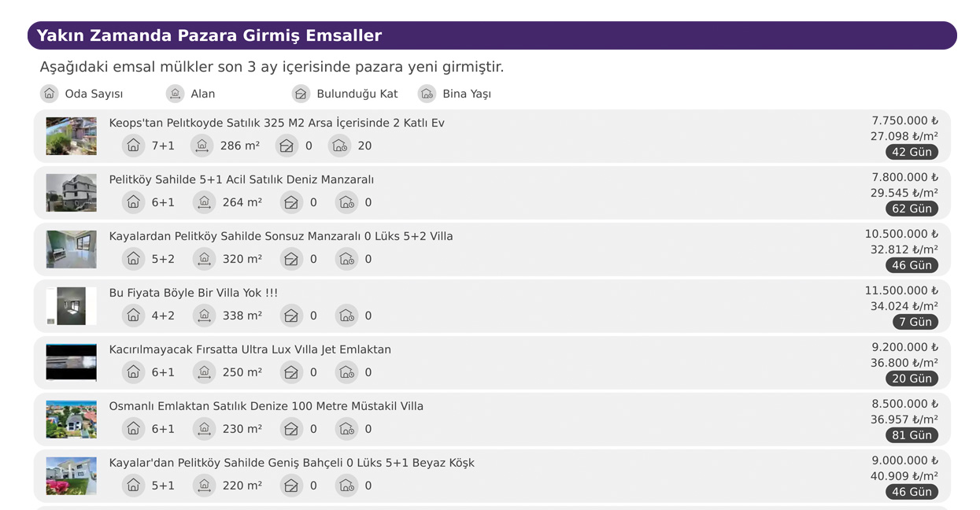This screenshot has width=980, height=510.
Task: Open Kayalar'dan Beyaz Köşk listing photo
Action: pyautogui.click(x=72, y=476)
